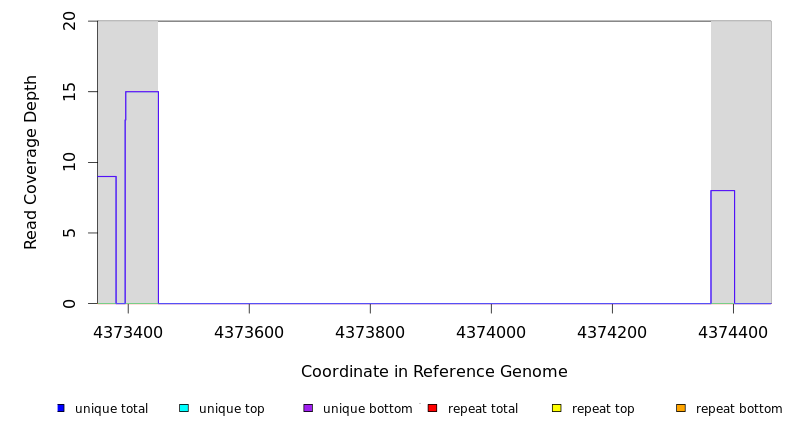The width and height of the screenshot is (792, 432).
Task: Click the 4374400 x-axis tick label
Action: (x=733, y=331)
